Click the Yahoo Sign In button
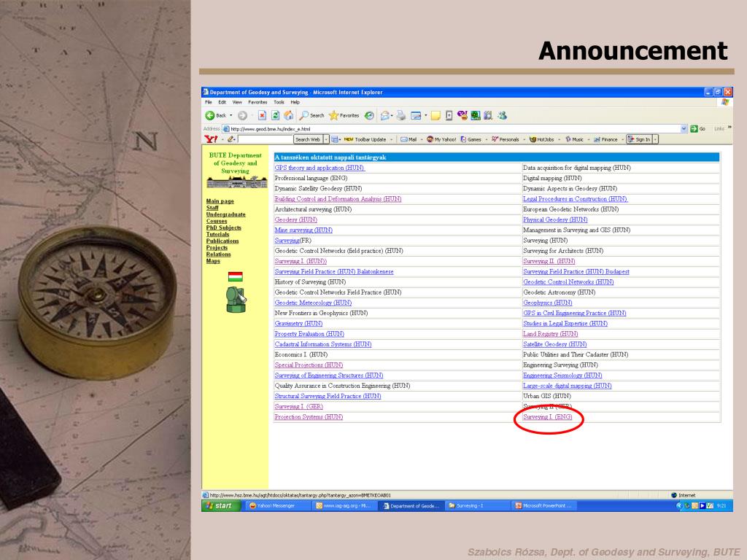747x560 pixels. (x=639, y=139)
